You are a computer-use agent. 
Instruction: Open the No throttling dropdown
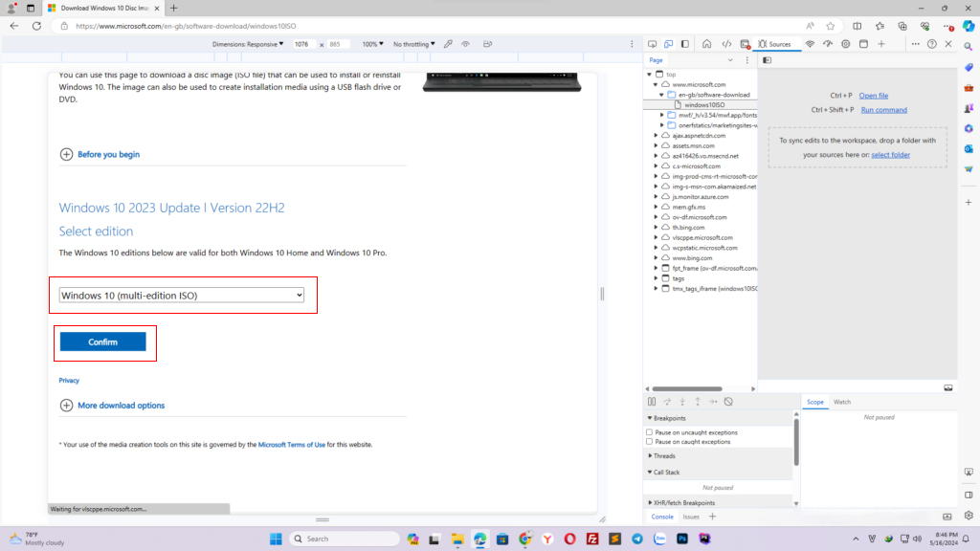coord(412,43)
